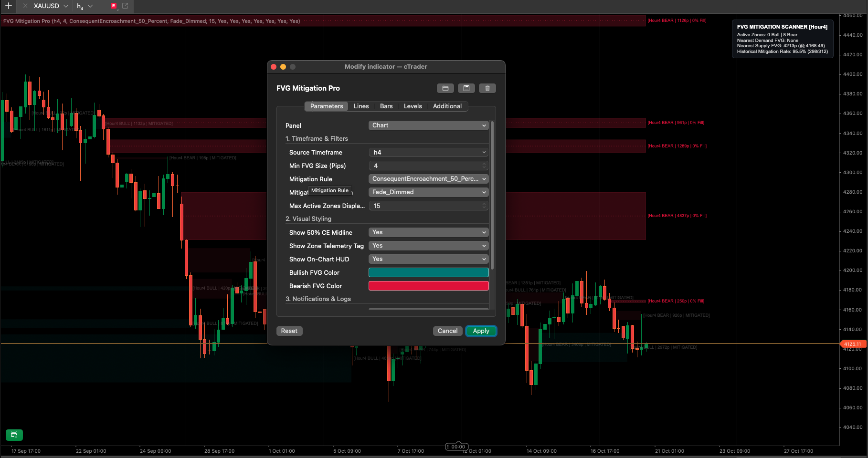Toggle Show 50% CE Midline dropdown

click(428, 232)
